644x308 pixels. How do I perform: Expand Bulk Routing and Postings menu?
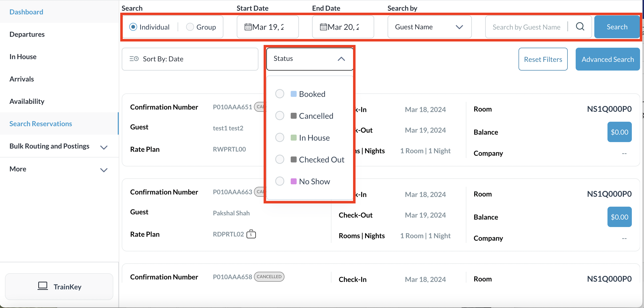pos(104,147)
